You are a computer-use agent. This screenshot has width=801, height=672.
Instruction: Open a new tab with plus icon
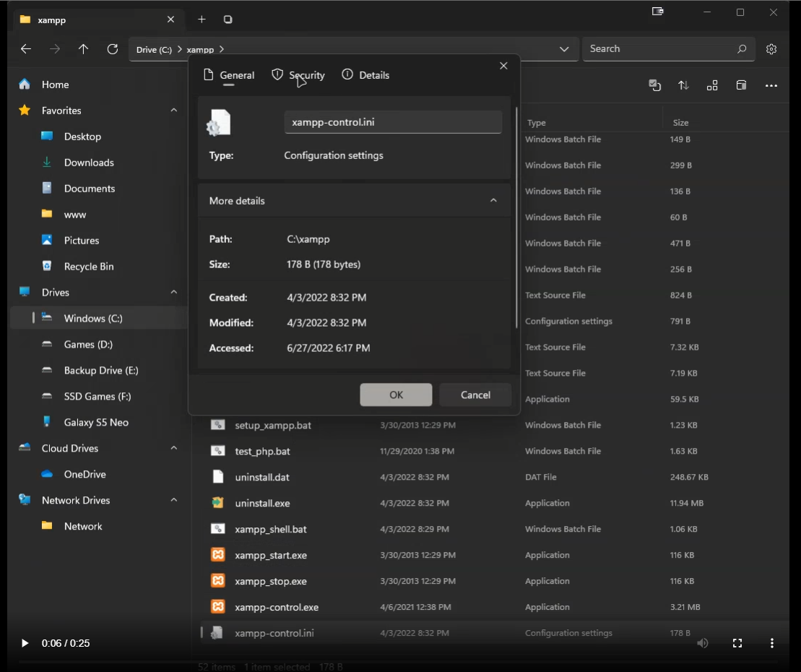coord(202,20)
